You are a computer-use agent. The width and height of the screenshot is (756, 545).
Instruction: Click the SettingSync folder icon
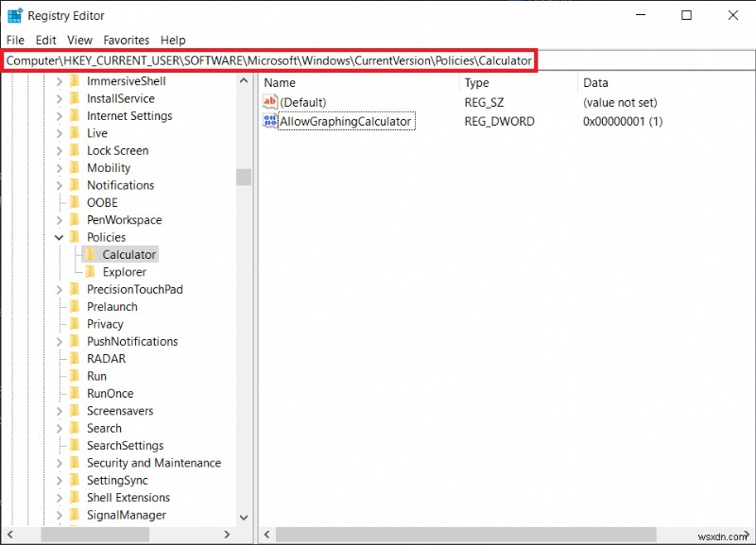coord(75,480)
